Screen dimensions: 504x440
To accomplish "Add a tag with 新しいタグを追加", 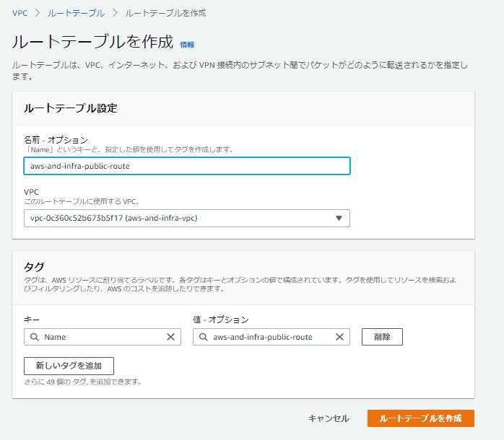I will (x=69, y=366).
